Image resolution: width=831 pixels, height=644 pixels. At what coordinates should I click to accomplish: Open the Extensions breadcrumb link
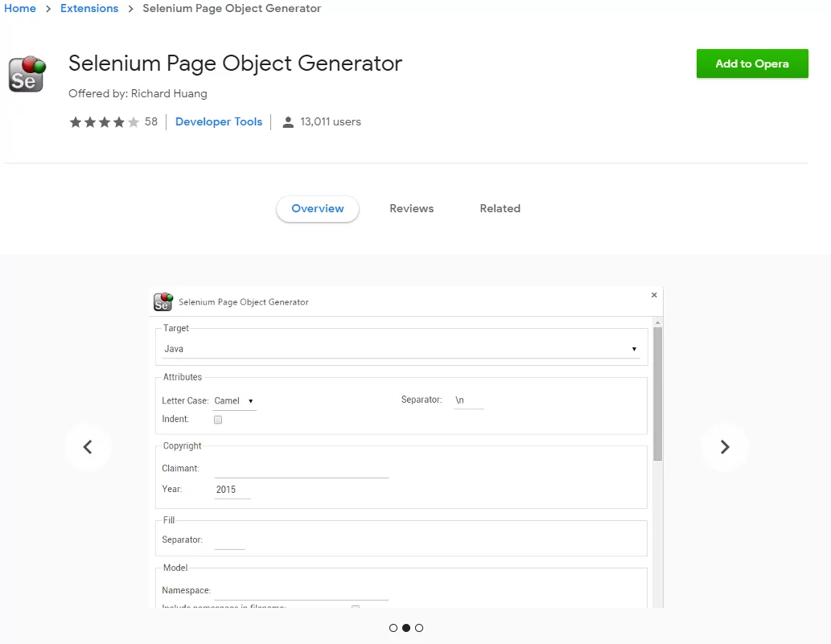(89, 9)
